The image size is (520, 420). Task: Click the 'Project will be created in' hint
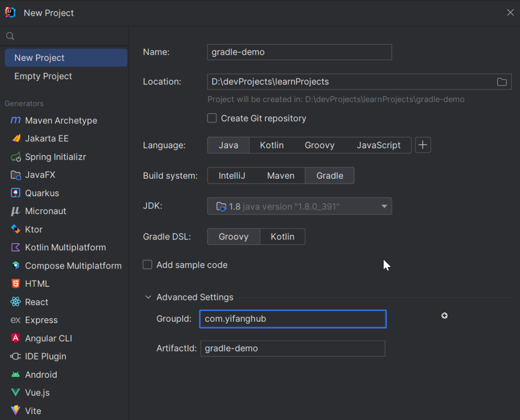(x=336, y=99)
